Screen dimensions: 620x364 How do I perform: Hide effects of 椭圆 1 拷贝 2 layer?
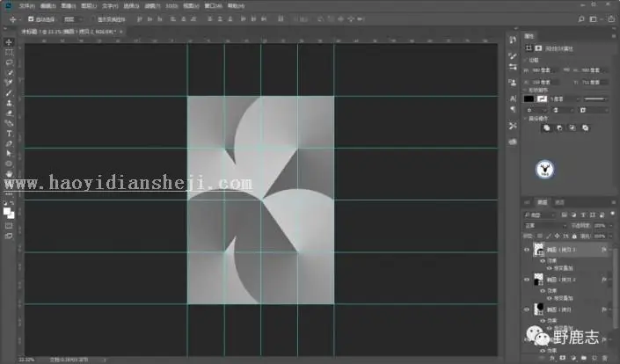[543, 290]
